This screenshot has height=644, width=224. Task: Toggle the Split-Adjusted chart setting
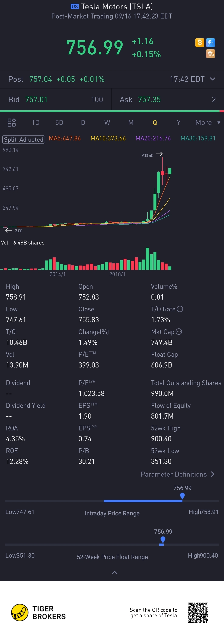(x=23, y=139)
